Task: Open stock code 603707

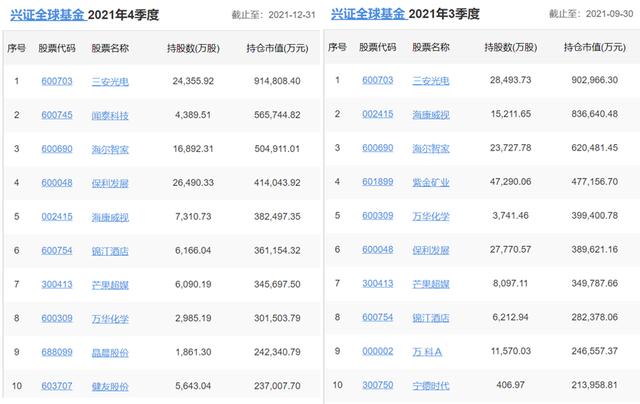Action: 57,386
